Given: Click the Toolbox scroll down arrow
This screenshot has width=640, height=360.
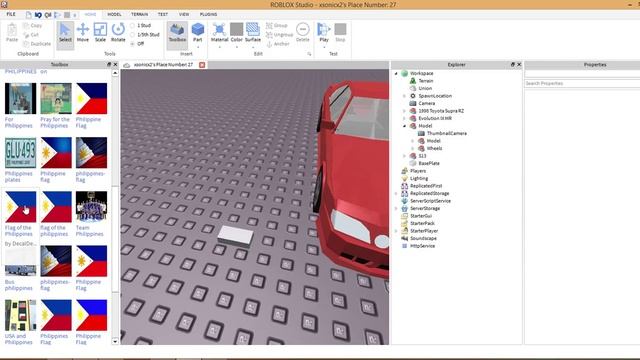Looking at the screenshot, I should coord(115,341).
